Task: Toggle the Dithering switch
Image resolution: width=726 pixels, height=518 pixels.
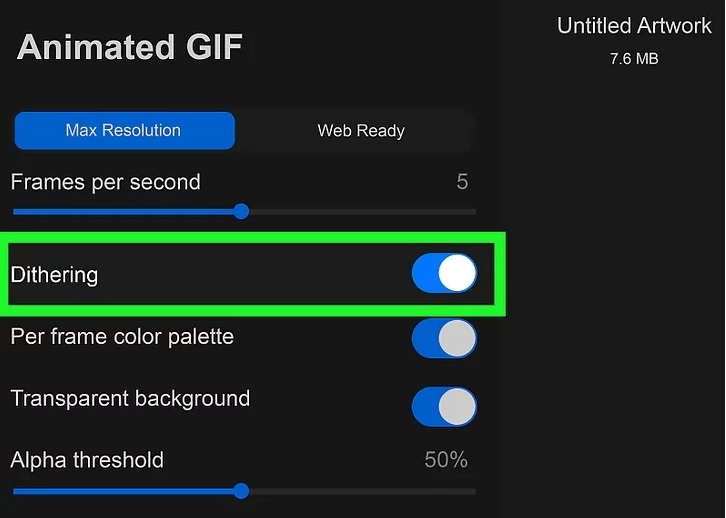Action: (x=444, y=273)
